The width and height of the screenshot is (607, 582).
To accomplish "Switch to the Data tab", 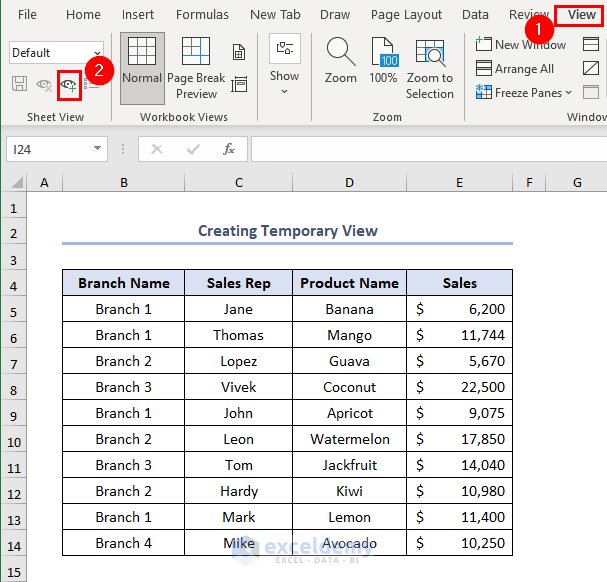I will 475,15.
